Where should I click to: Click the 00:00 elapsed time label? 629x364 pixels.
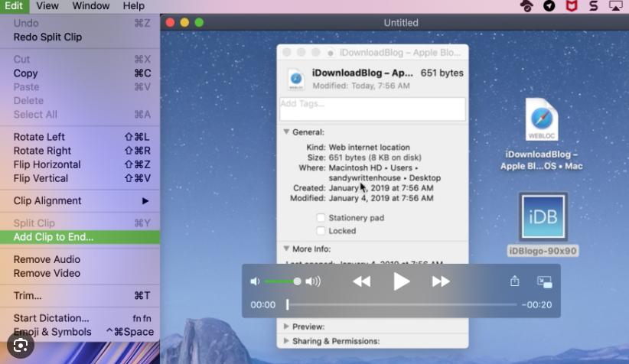[263, 305]
